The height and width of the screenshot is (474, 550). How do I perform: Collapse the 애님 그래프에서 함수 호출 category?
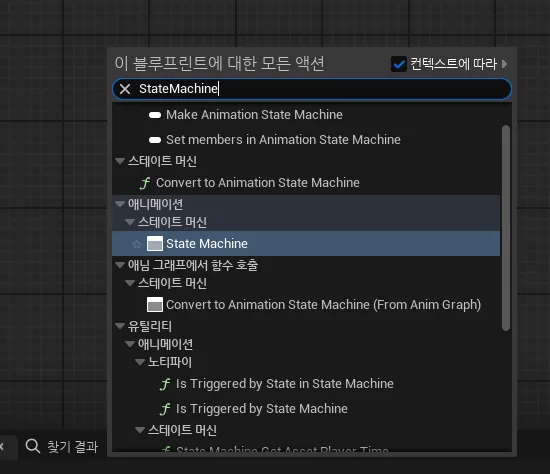point(120,265)
